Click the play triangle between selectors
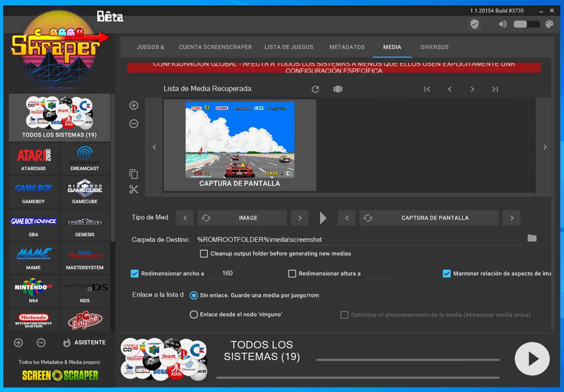 pos(323,218)
